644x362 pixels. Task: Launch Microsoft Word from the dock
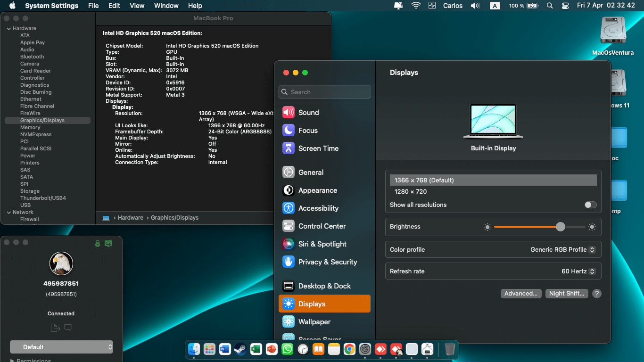(225, 349)
